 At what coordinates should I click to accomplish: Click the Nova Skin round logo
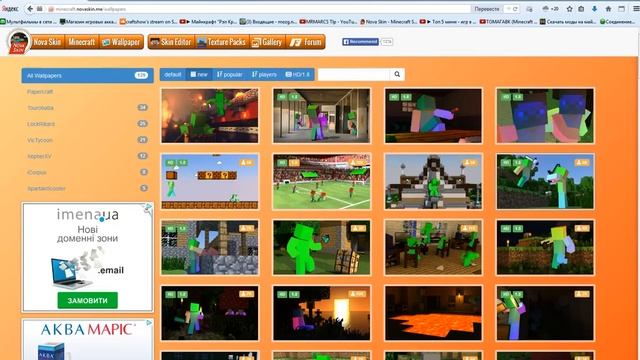tap(18, 42)
